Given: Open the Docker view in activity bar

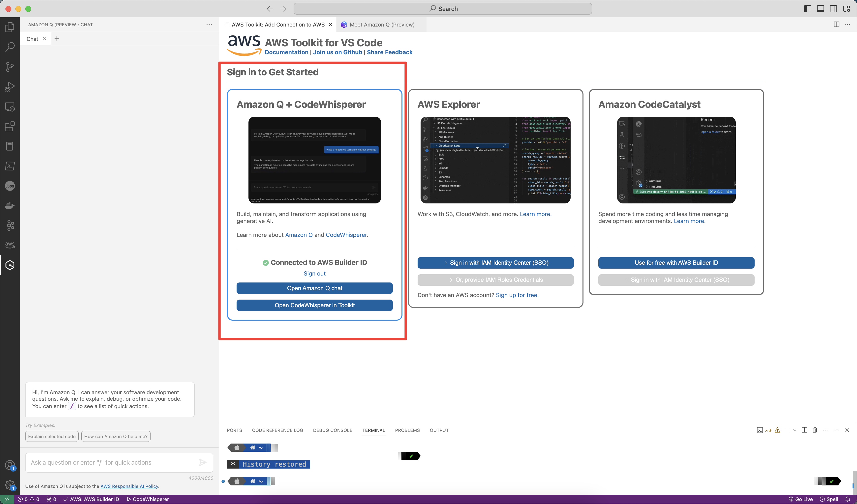Looking at the screenshot, I should coord(10,206).
